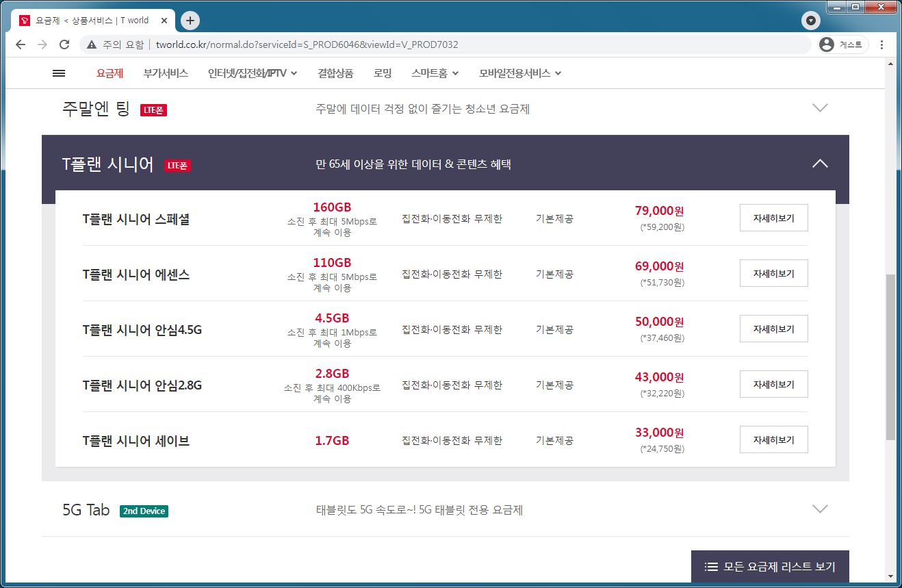
Task: Open 모바일전용서비스 dropdown menu
Action: click(x=520, y=73)
